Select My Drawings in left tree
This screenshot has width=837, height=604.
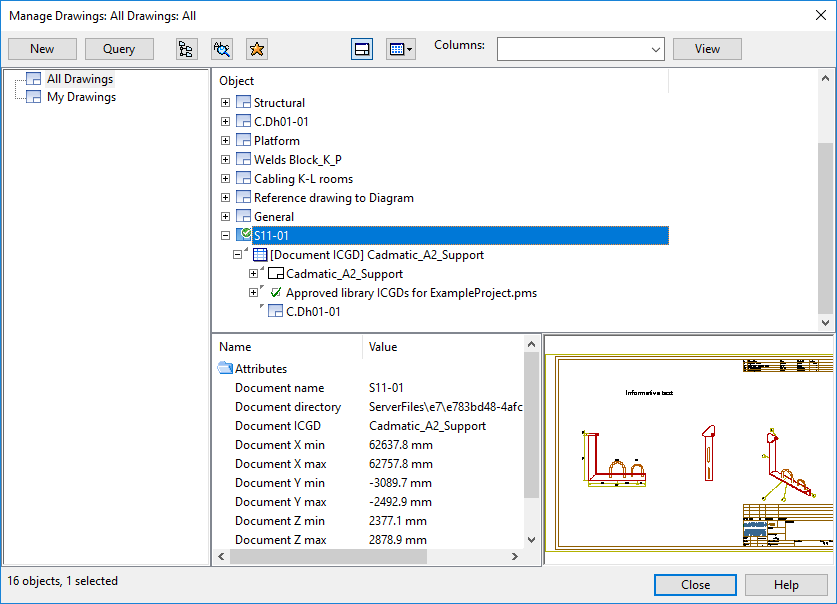tap(81, 97)
